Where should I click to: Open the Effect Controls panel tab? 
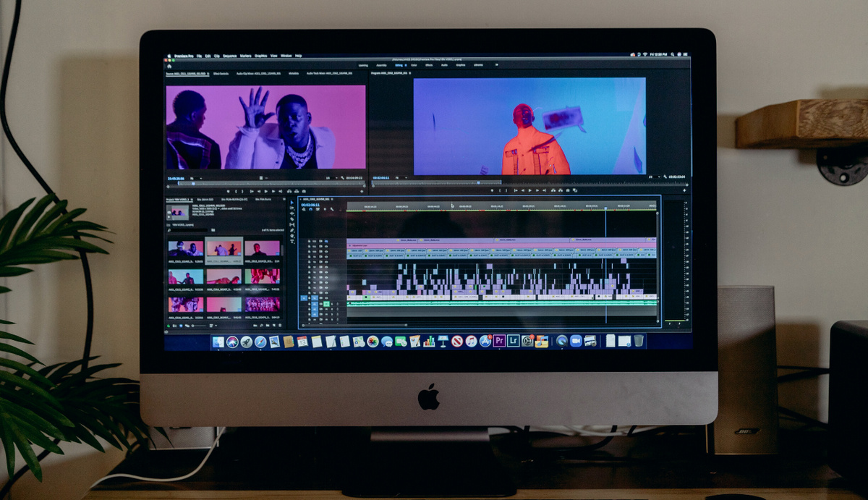tap(221, 73)
